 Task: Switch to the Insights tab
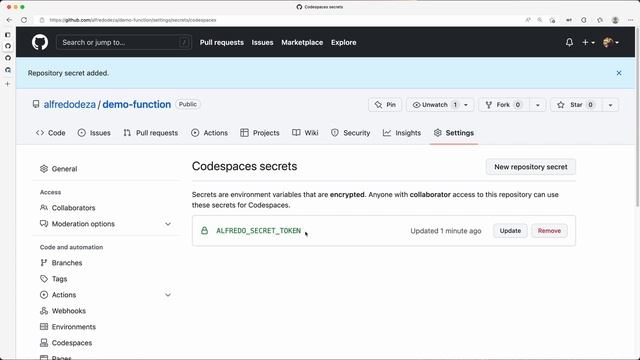point(402,133)
